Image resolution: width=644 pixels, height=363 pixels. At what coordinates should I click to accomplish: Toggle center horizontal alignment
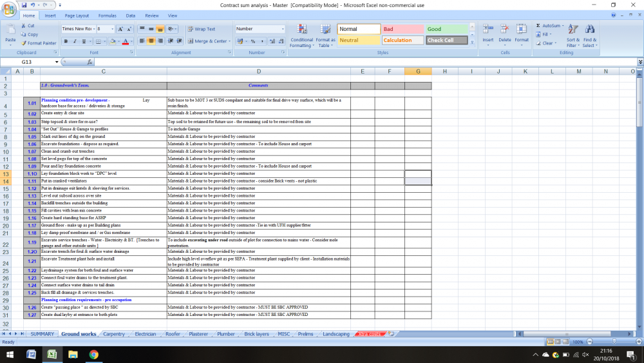151,41
